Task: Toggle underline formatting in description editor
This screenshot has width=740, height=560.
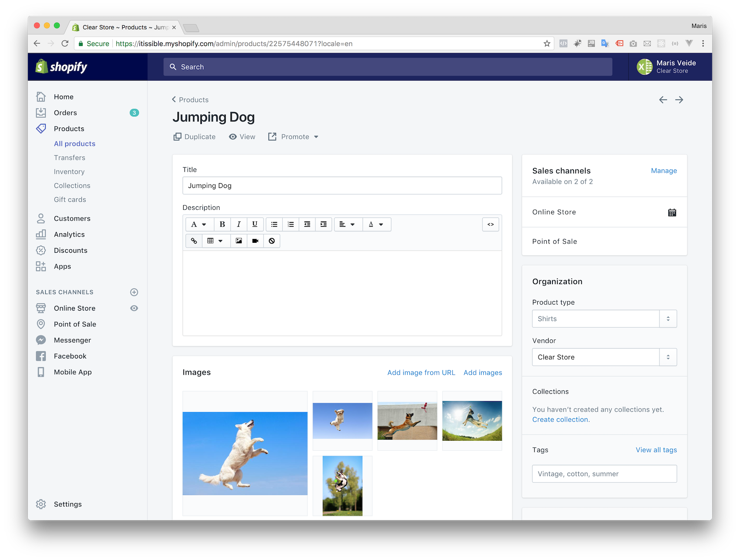Action: tap(255, 225)
